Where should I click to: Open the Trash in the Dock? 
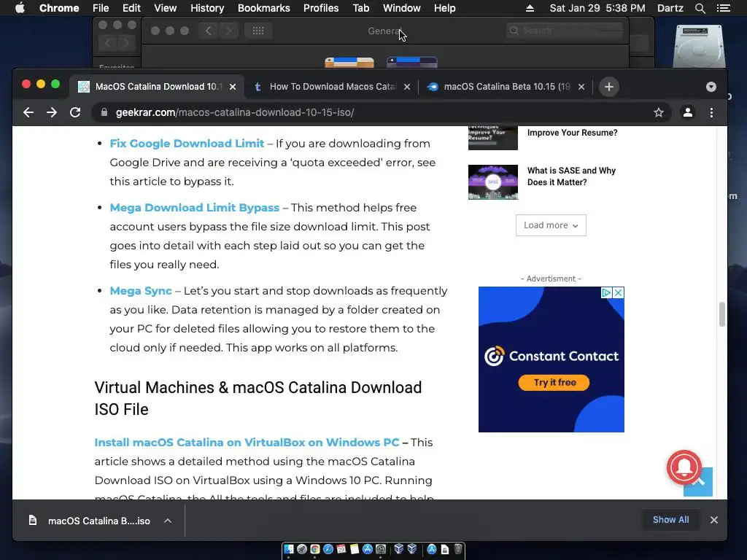click(x=458, y=549)
